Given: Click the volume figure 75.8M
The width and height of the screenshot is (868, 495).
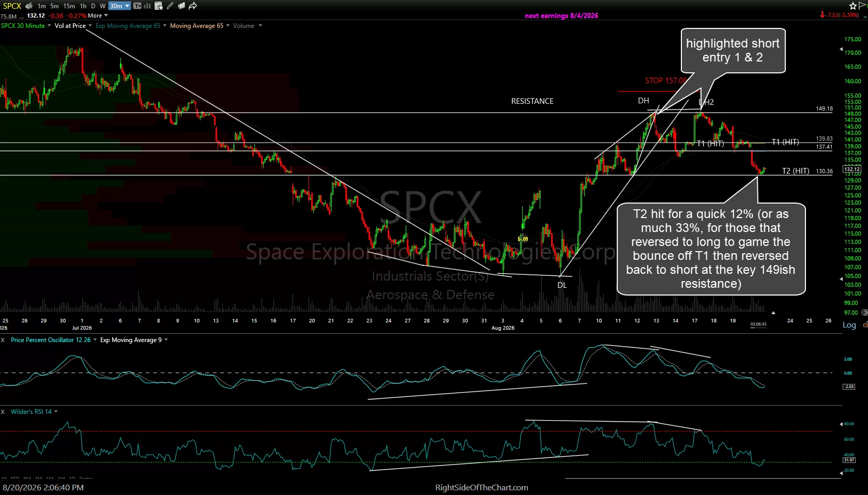Looking at the screenshot, I should coord(9,16).
